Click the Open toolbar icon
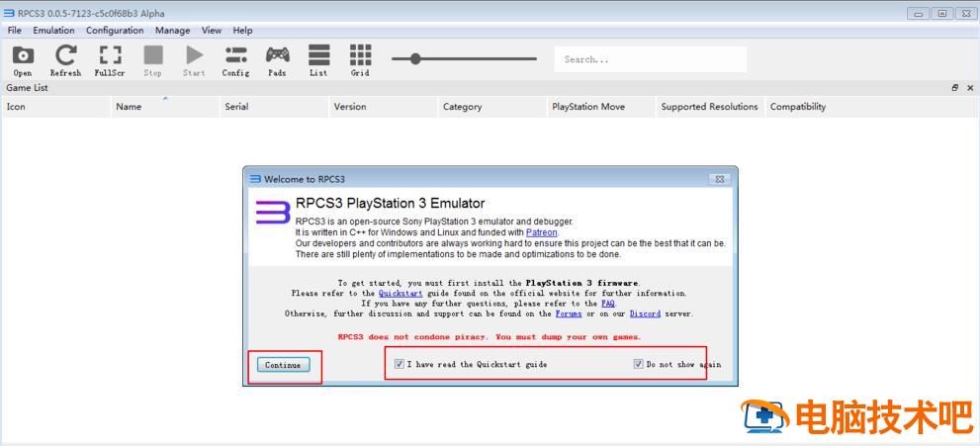The width and height of the screenshot is (980, 446). pyautogui.click(x=23, y=60)
